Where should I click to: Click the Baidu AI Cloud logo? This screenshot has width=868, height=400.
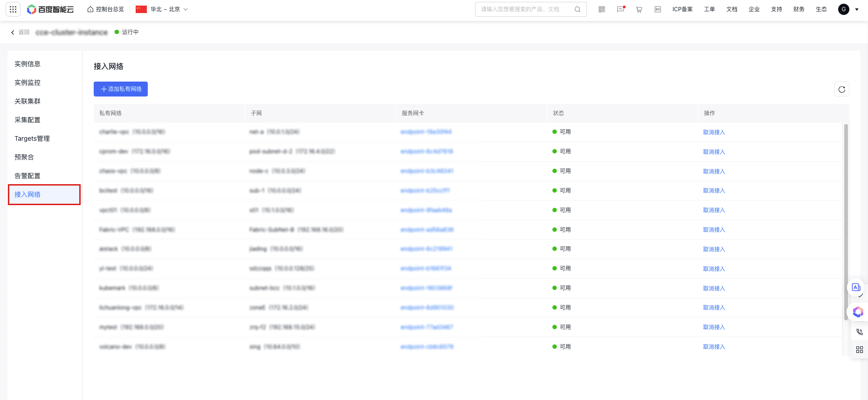[x=50, y=9]
